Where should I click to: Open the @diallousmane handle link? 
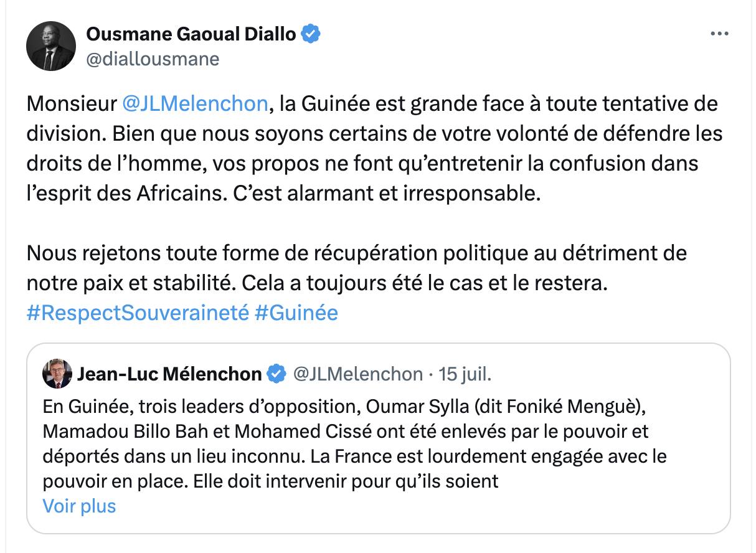[152, 59]
